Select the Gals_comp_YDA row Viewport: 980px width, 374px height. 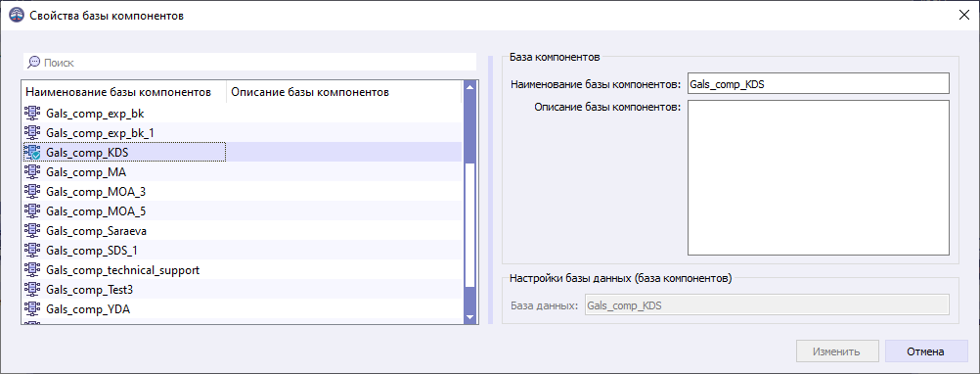click(x=242, y=309)
